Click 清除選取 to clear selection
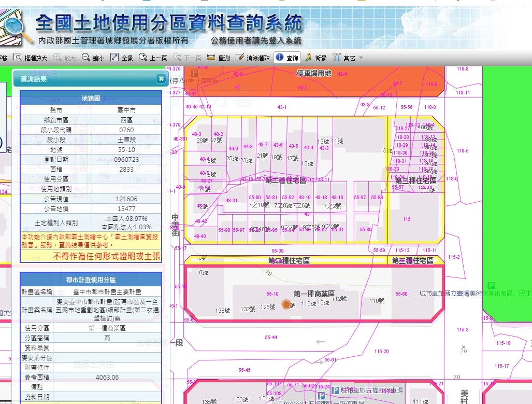 pos(252,58)
